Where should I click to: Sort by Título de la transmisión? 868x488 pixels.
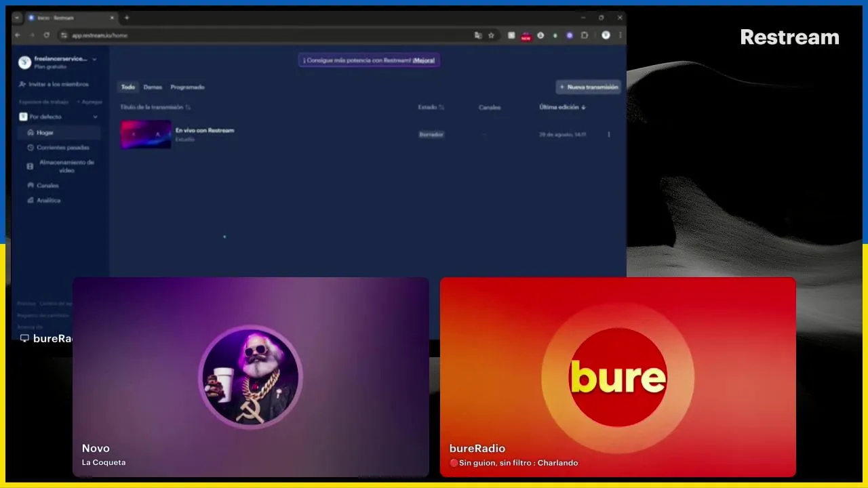click(155, 107)
